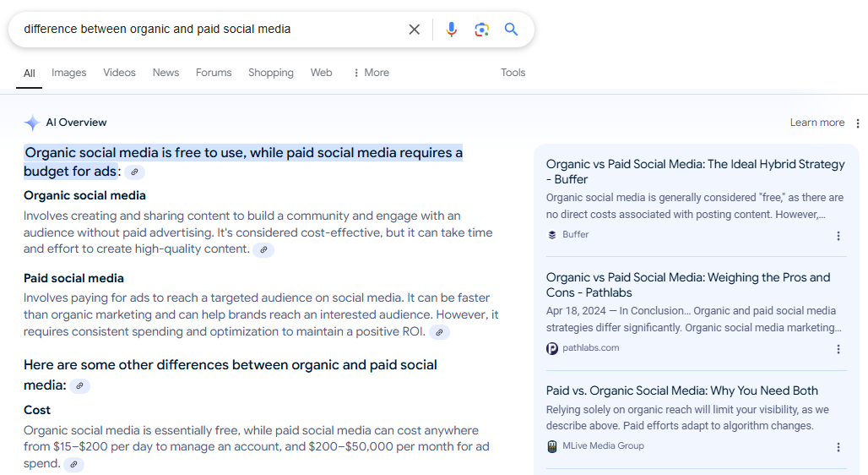The image size is (868, 475).
Task: Switch to the Images tab
Action: pos(68,73)
